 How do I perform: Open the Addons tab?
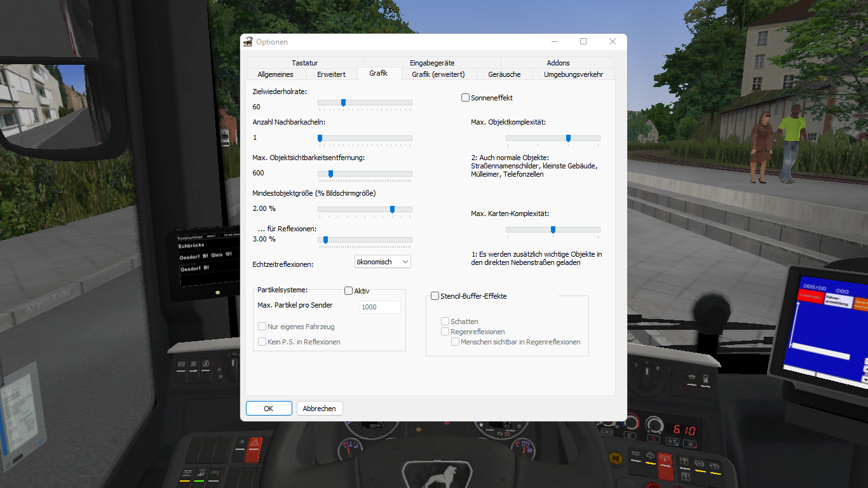[558, 63]
